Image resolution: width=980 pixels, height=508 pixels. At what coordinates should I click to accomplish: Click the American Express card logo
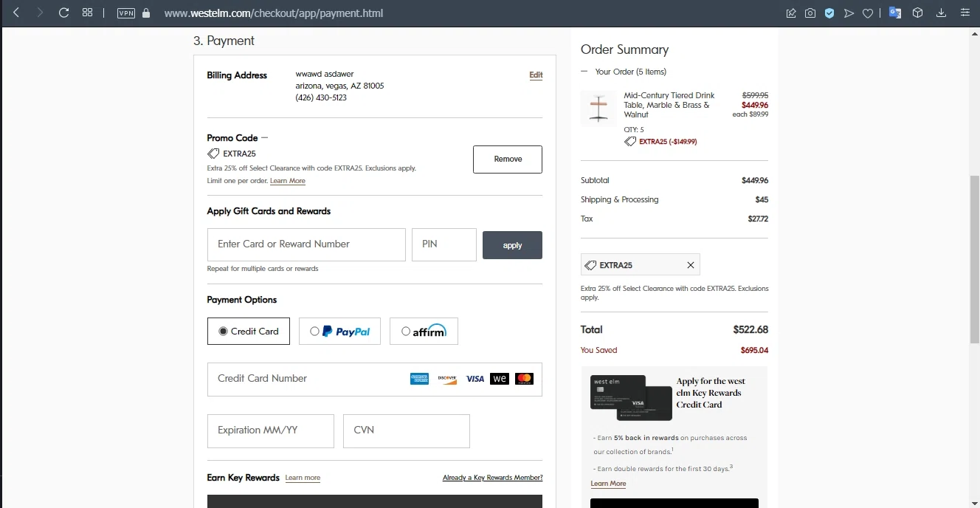pyautogui.click(x=419, y=379)
